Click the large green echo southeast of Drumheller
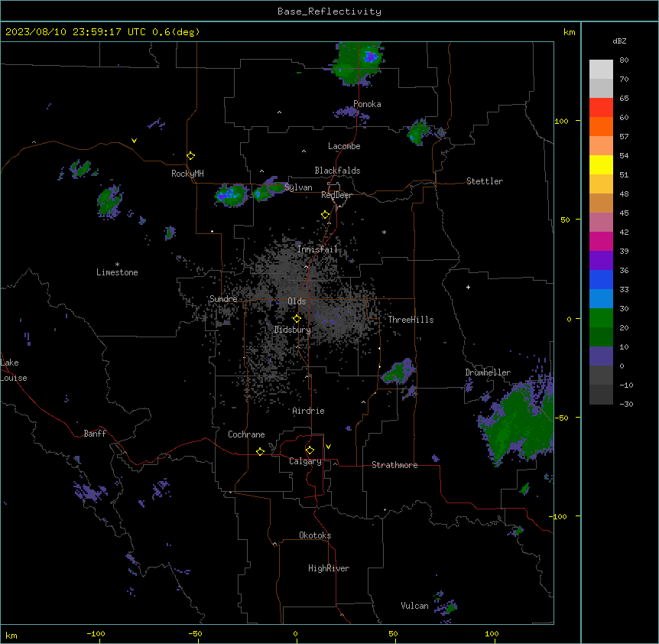The image size is (659, 644). (519, 422)
